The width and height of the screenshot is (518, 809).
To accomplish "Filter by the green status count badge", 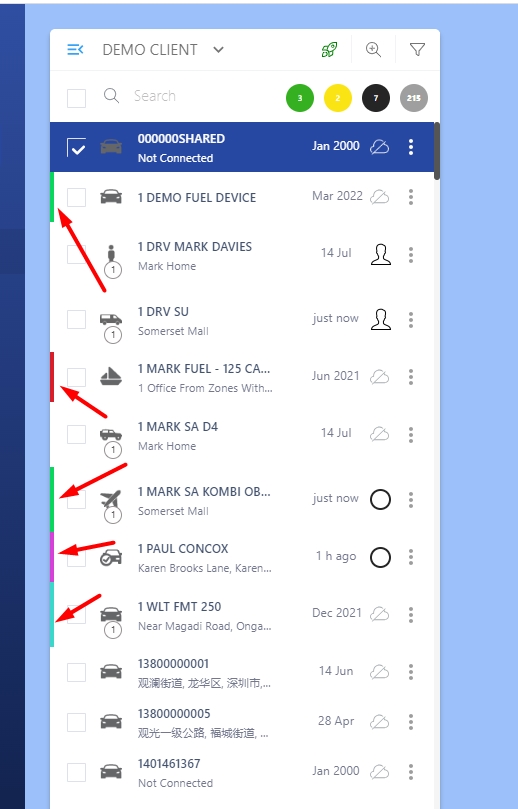I will [300, 98].
